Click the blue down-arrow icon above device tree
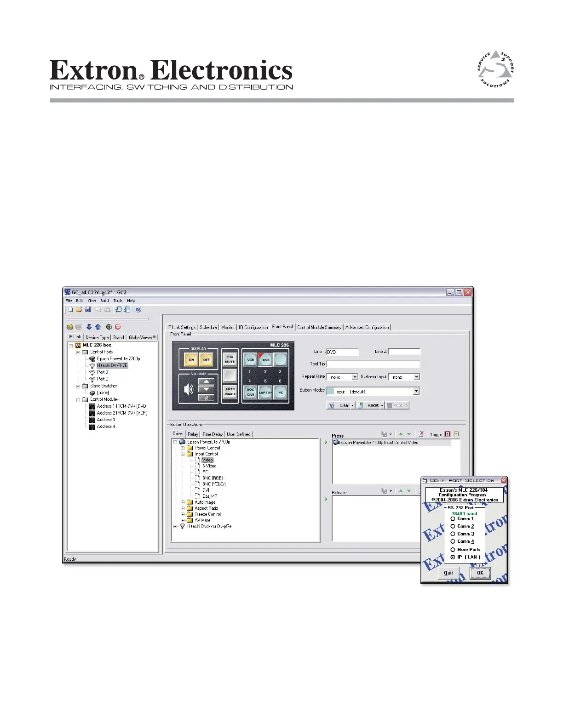Viewport: 563px width, 728px height. [x=89, y=327]
